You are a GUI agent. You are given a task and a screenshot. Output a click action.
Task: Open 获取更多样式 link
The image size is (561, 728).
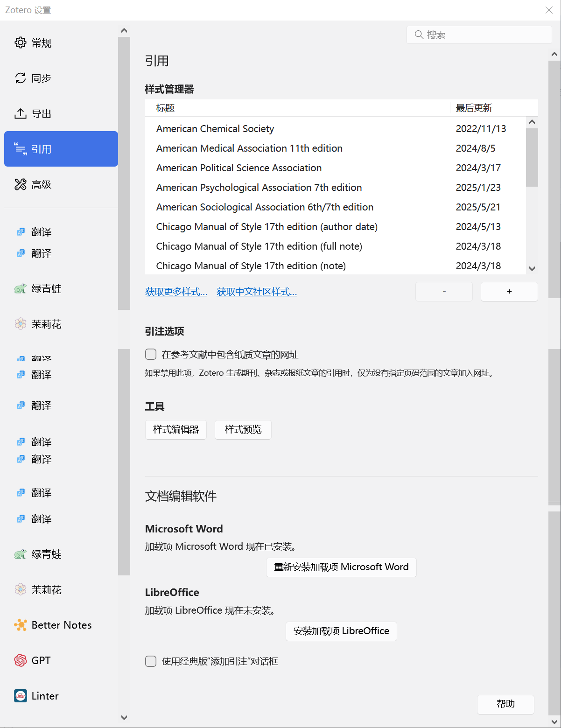pyautogui.click(x=176, y=292)
